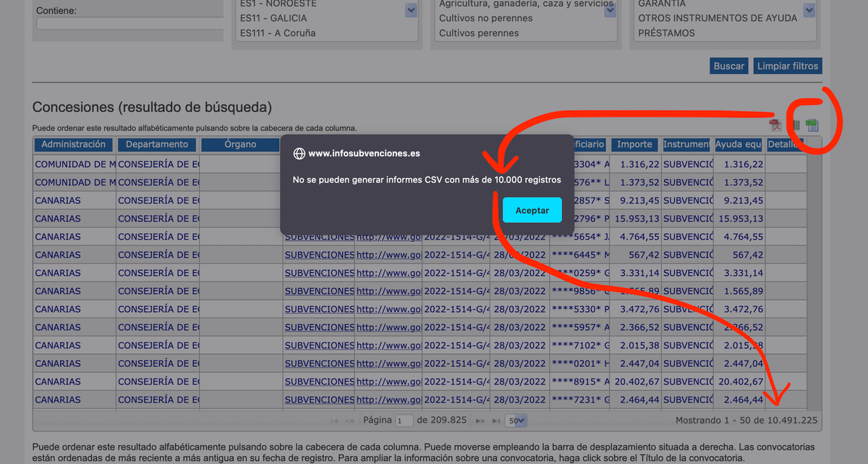Sort by Departamento column header
This screenshot has width=868, height=464.
pos(157,144)
